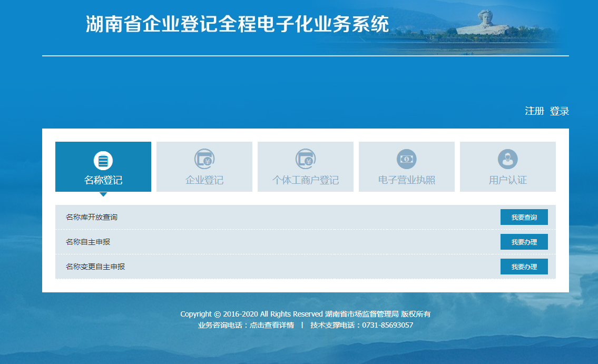Click the 用户认证 user avatar icon

[x=507, y=159]
